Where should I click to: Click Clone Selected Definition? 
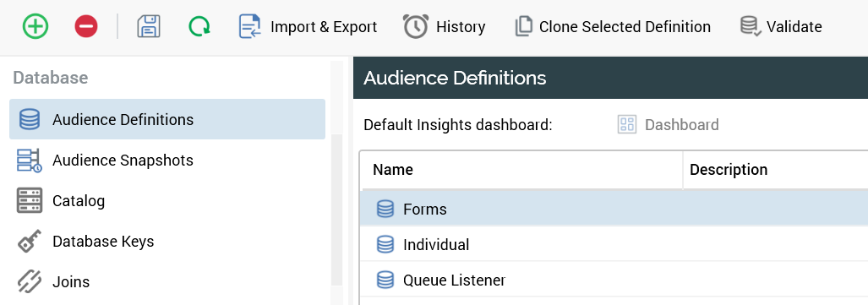coord(612,26)
